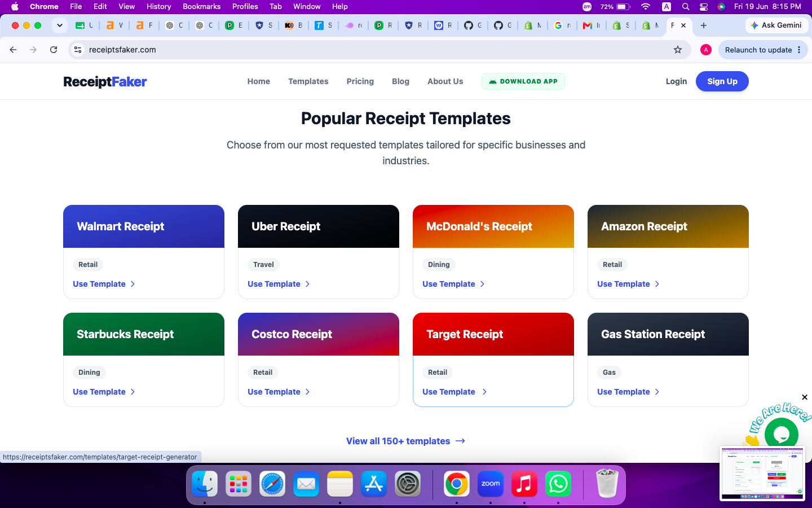Use Template for Gas Station Receipt
This screenshot has height=508, width=812.
click(628, 392)
